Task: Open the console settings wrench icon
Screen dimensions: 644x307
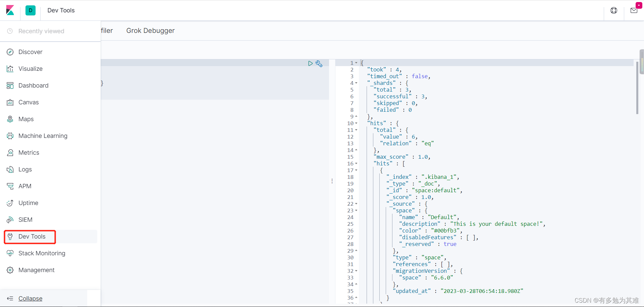Action: [x=319, y=63]
